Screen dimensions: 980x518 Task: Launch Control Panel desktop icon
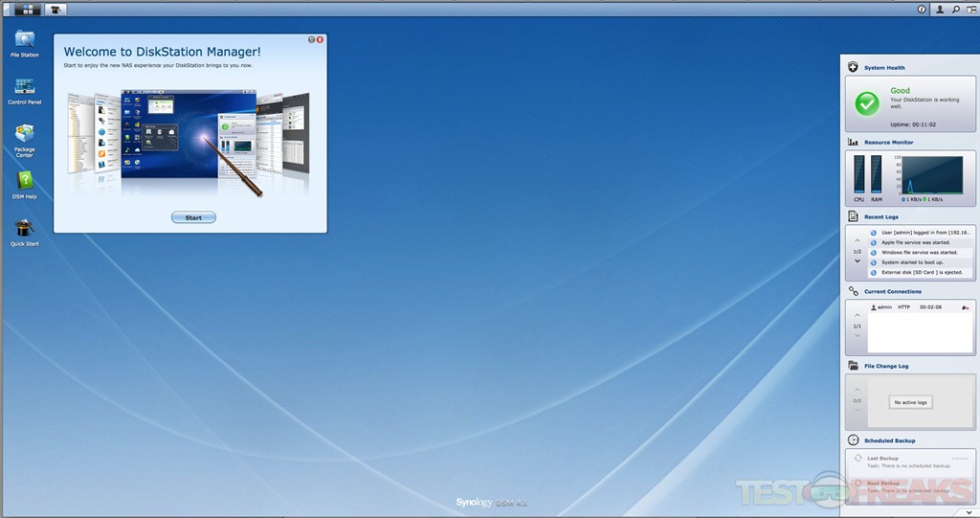(24, 88)
